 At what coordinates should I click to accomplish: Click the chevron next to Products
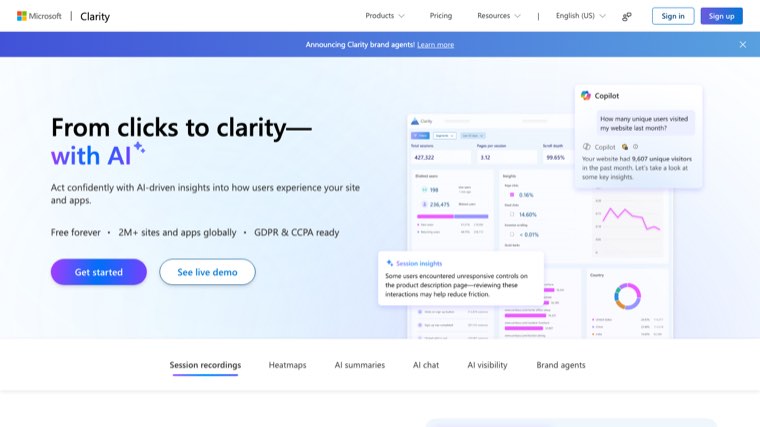tap(401, 16)
